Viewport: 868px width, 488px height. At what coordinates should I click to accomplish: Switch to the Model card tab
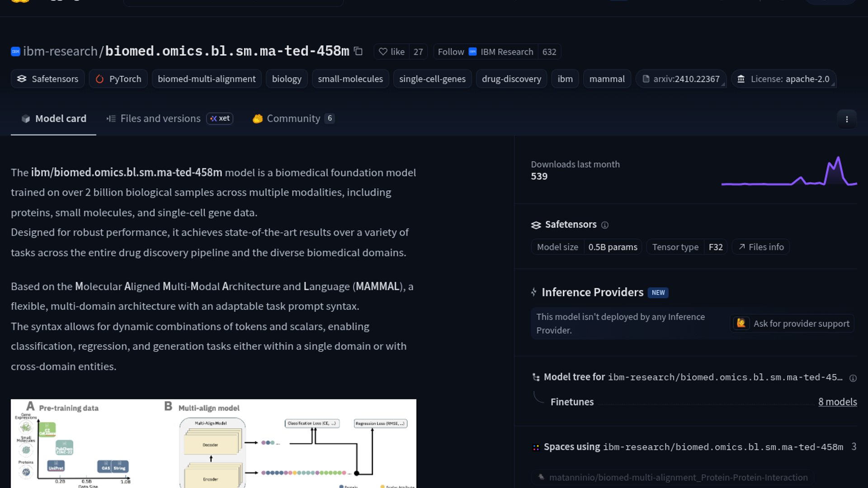[53, 118]
